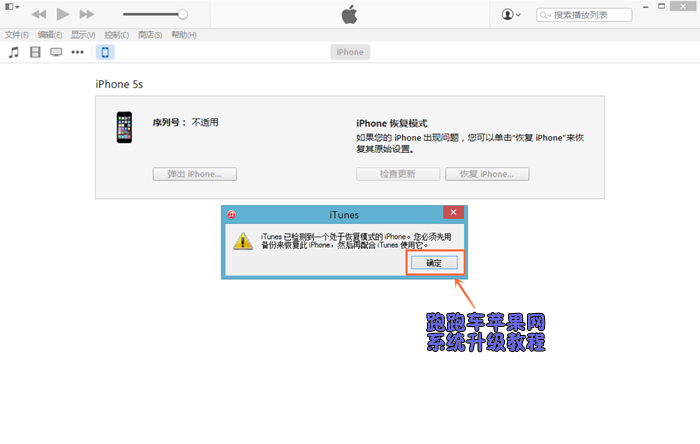The image size is (700, 444).
Task: Close the main iTunes window
Action: (683, 6)
